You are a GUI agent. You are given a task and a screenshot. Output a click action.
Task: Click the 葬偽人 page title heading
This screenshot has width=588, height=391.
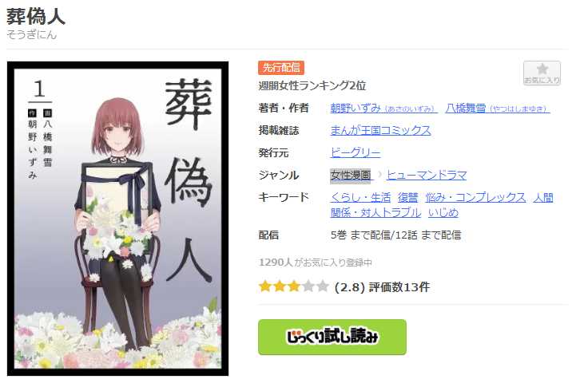(36, 17)
